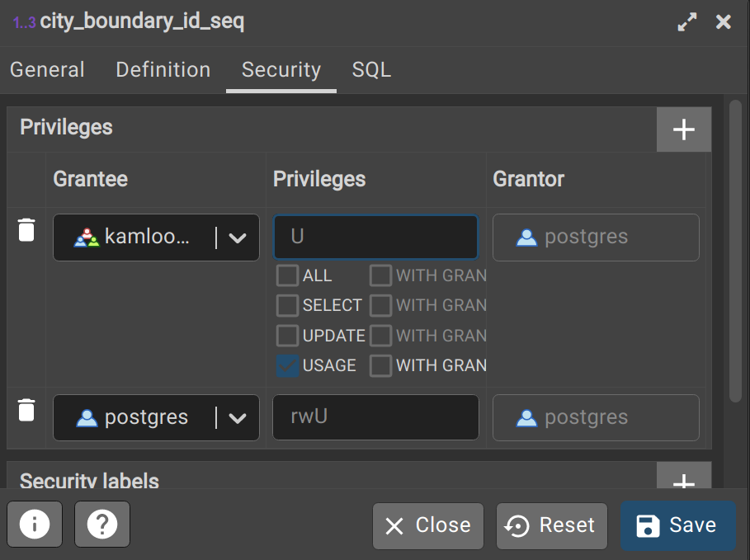Toggle WITH GRANT option for ALL
Viewport: 750px width, 560px height.
[380, 275]
